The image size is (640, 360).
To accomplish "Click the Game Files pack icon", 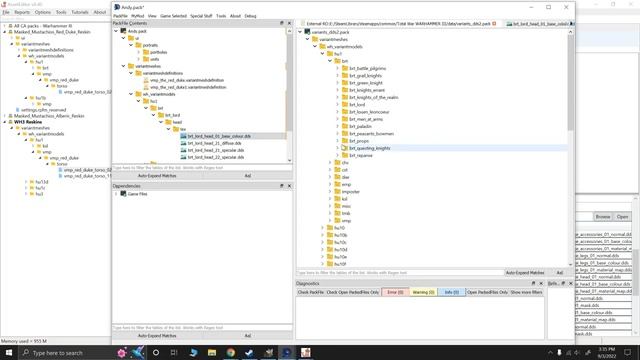I will pyautogui.click(x=123, y=194).
